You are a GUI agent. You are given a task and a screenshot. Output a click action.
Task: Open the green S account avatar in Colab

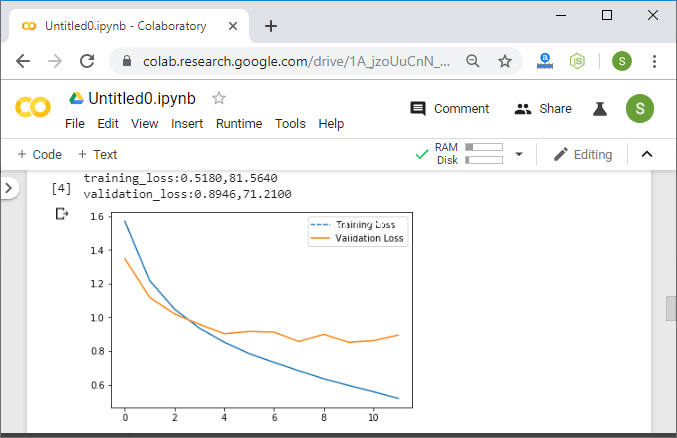pyautogui.click(x=640, y=108)
